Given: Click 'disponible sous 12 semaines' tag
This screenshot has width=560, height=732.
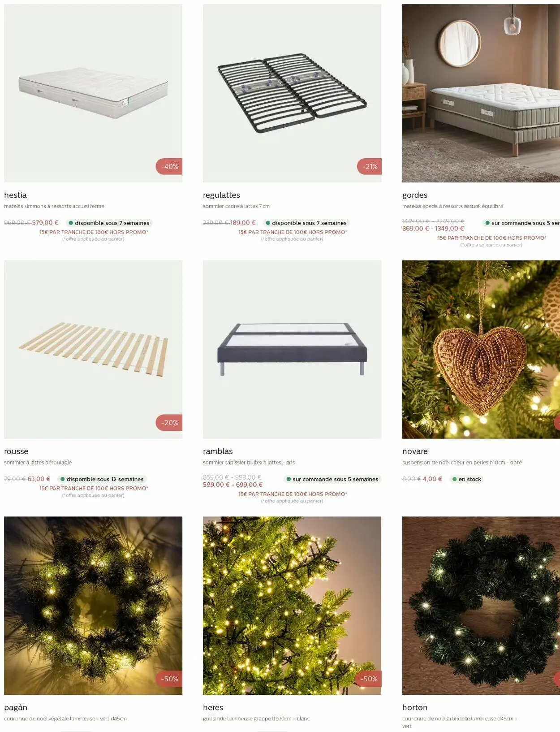Looking at the screenshot, I should (x=102, y=479).
